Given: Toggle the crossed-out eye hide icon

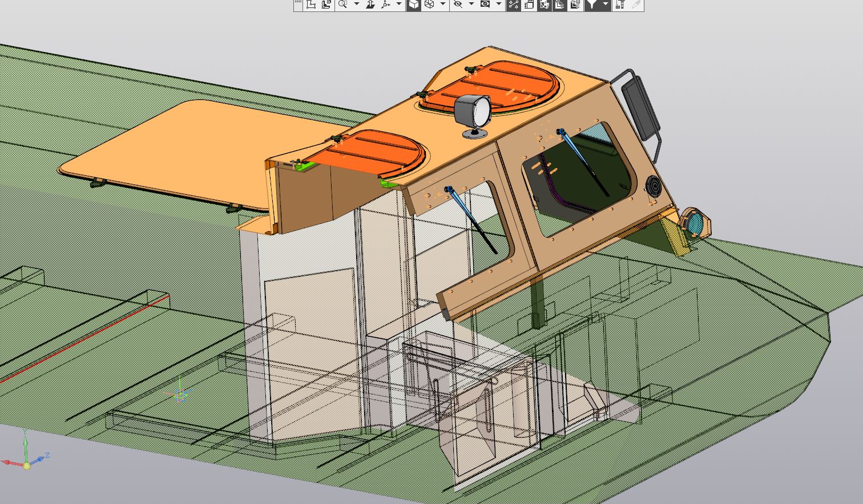Looking at the screenshot, I should [458, 5].
